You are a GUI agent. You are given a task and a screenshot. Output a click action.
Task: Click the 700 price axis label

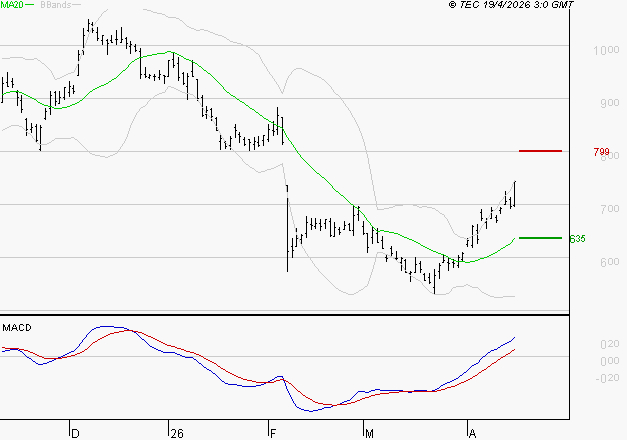pos(609,209)
